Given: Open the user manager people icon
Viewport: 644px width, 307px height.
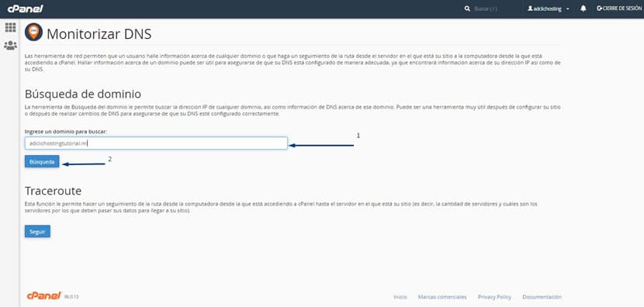Looking at the screenshot, I should coord(10,45).
